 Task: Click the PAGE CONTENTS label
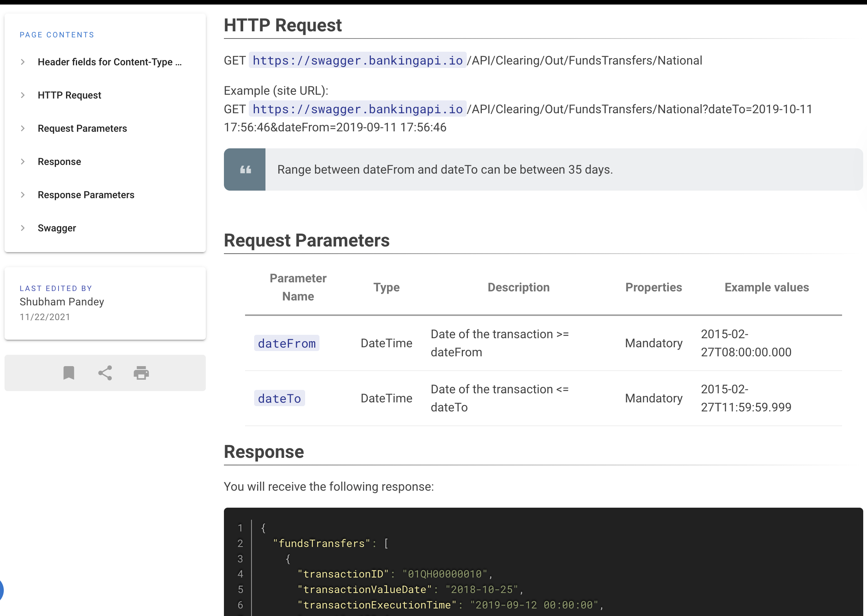click(x=57, y=35)
